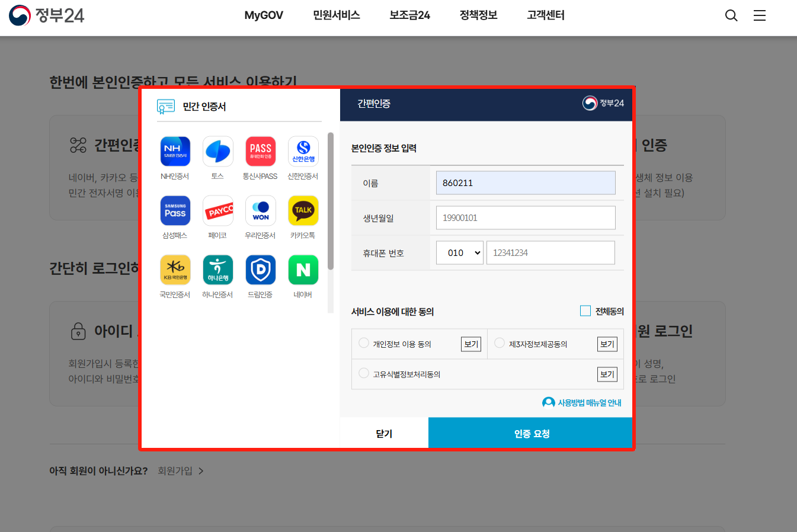This screenshot has width=797, height=532.
Task: Select the 국민인증서 KB icon
Action: pyautogui.click(x=175, y=270)
